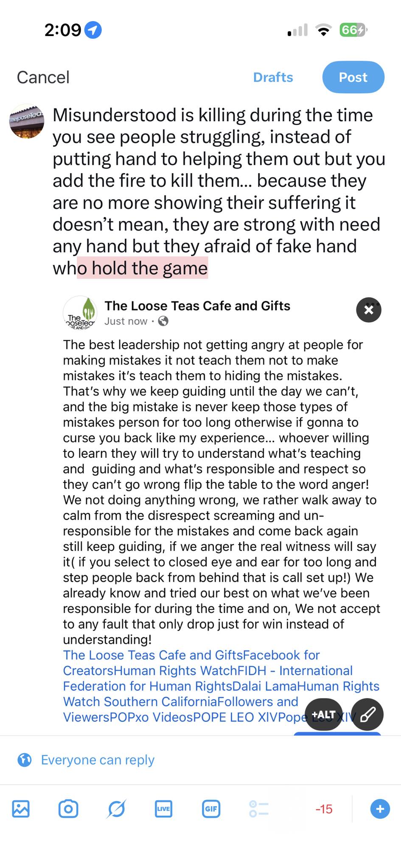Viewport: 401px width, 868px height.
Task: Open the Drafts menu
Action: pos(273,77)
